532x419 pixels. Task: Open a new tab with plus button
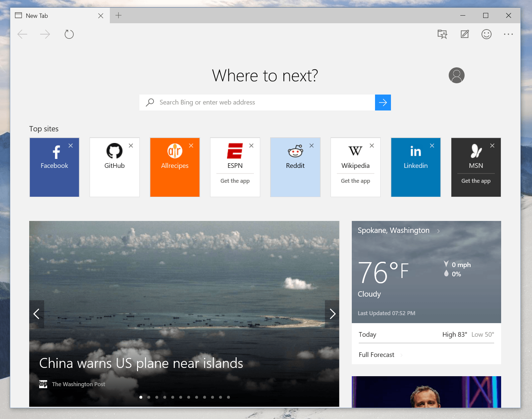pyautogui.click(x=118, y=15)
